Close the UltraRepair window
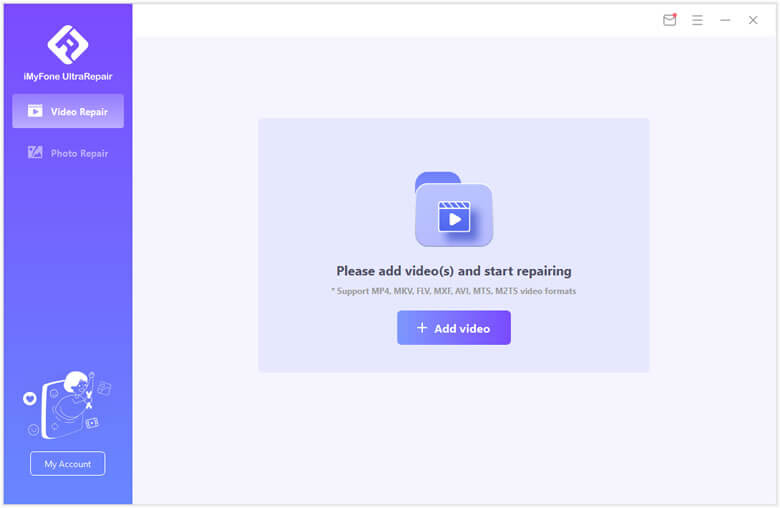This screenshot has height=508, width=780. point(753,20)
